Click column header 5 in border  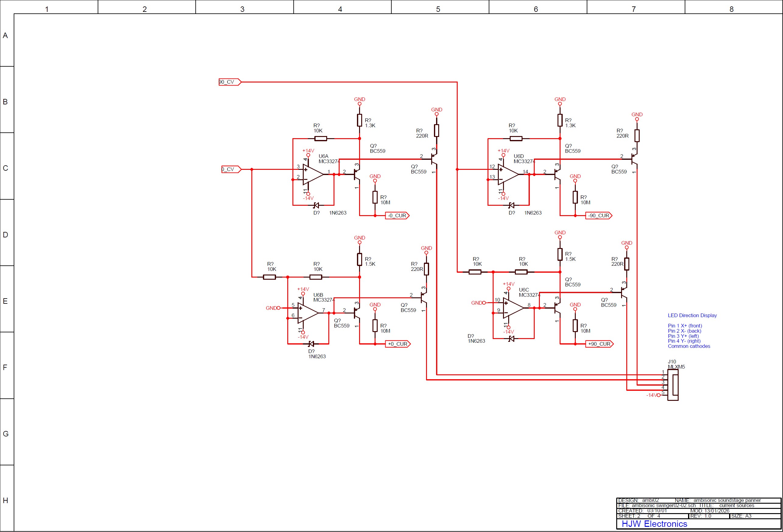pyautogui.click(x=438, y=9)
